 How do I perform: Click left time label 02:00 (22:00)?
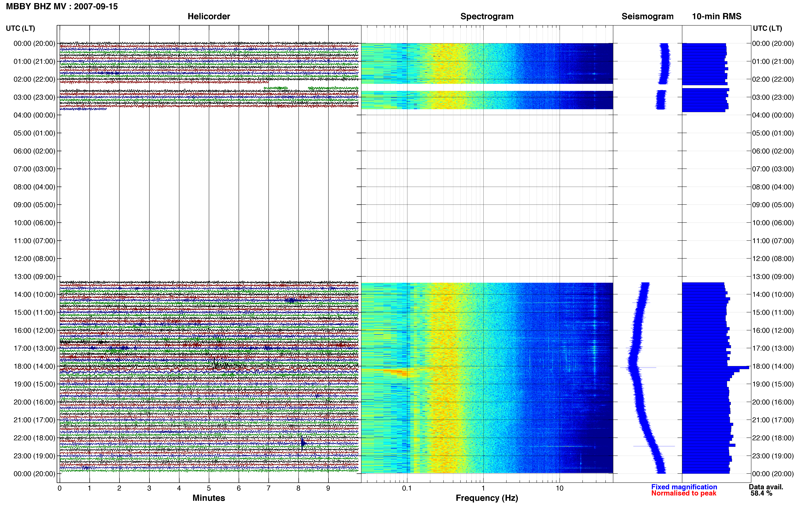[34, 79]
